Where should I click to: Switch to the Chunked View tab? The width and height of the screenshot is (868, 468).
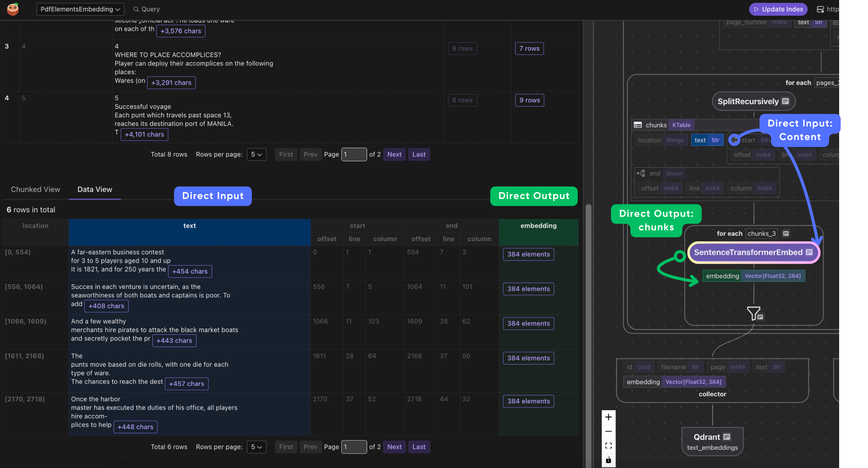point(35,189)
